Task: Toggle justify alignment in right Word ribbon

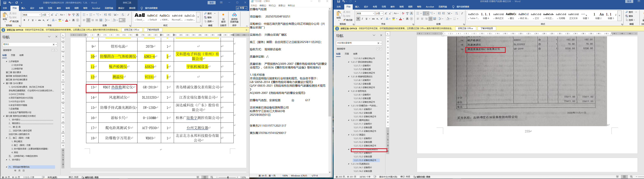Action: pos(430,19)
